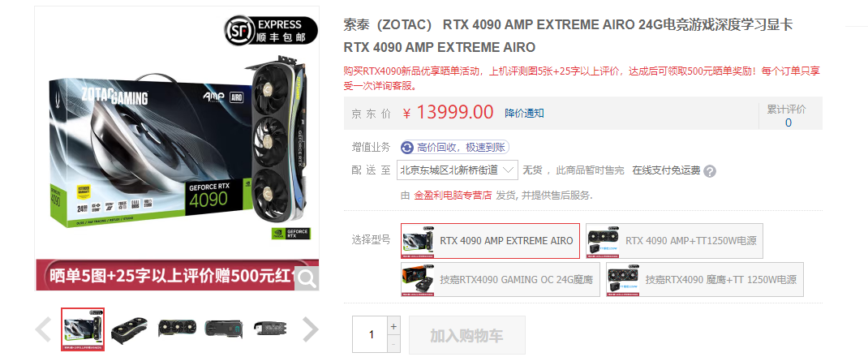Screen dimensions: 868x357
Task: Open the 金盈利电脑专营店 store link
Action: 453,195
